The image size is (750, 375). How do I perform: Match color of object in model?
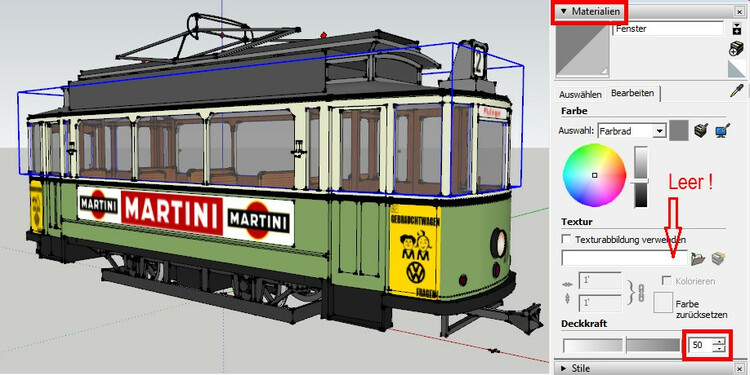pos(701,131)
